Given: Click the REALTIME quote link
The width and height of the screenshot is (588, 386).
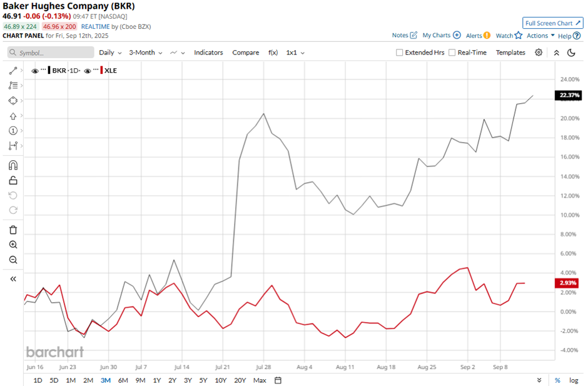Looking at the screenshot, I should coord(96,27).
